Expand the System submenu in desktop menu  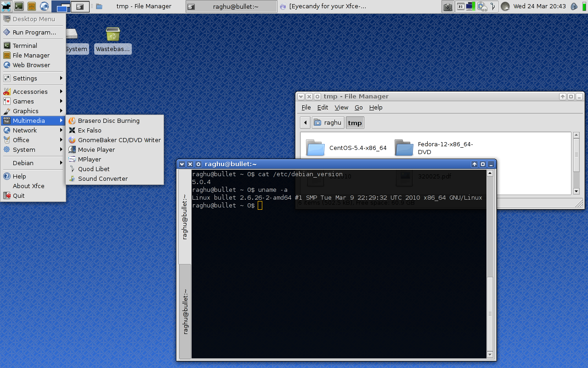click(33, 149)
